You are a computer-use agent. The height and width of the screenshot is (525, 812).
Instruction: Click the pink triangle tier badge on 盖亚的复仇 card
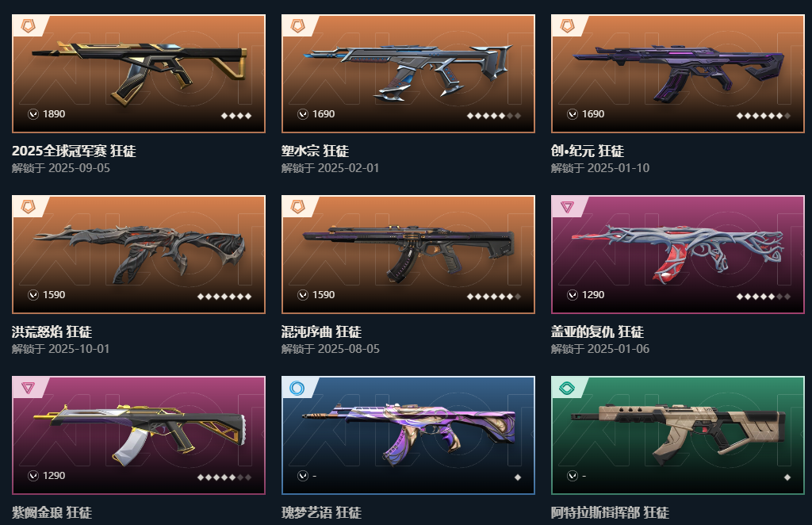pyautogui.click(x=567, y=207)
